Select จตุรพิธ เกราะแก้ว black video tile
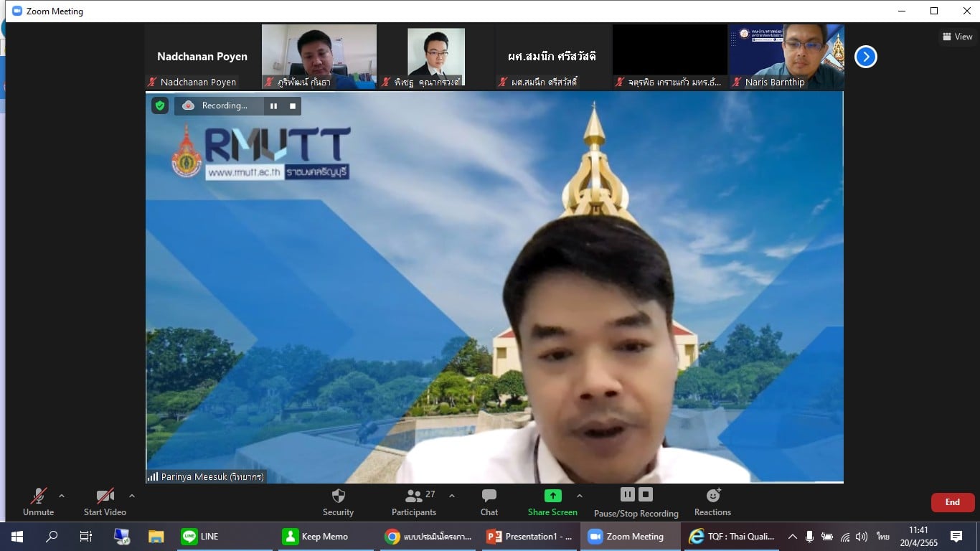The image size is (980, 551). coord(669,57)
